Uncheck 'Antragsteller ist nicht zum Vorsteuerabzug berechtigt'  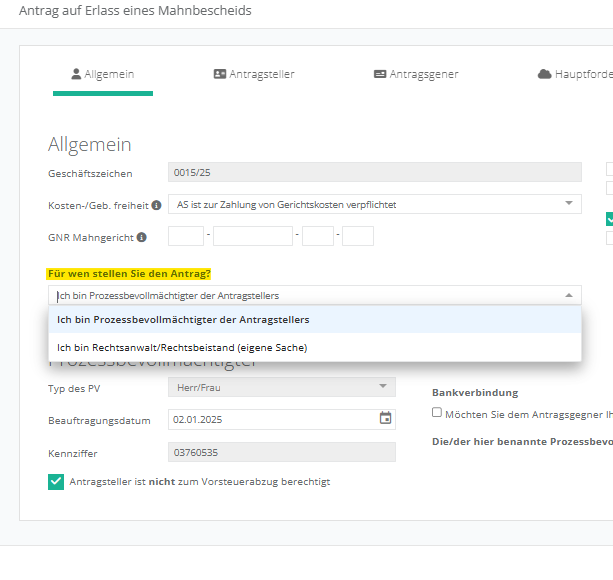[x=56, y=482]
